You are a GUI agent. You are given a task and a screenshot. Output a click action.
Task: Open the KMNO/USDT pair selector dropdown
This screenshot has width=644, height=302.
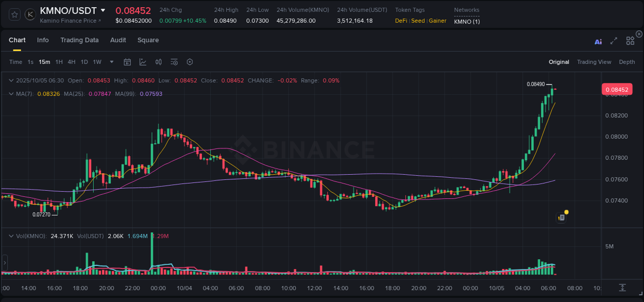pyautogui.click(x=67, y=10)
